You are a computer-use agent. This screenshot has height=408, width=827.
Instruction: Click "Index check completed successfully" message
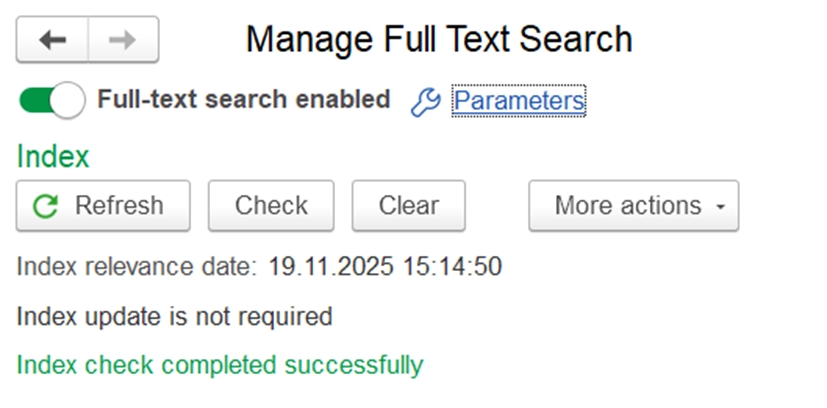pos(220,366)
